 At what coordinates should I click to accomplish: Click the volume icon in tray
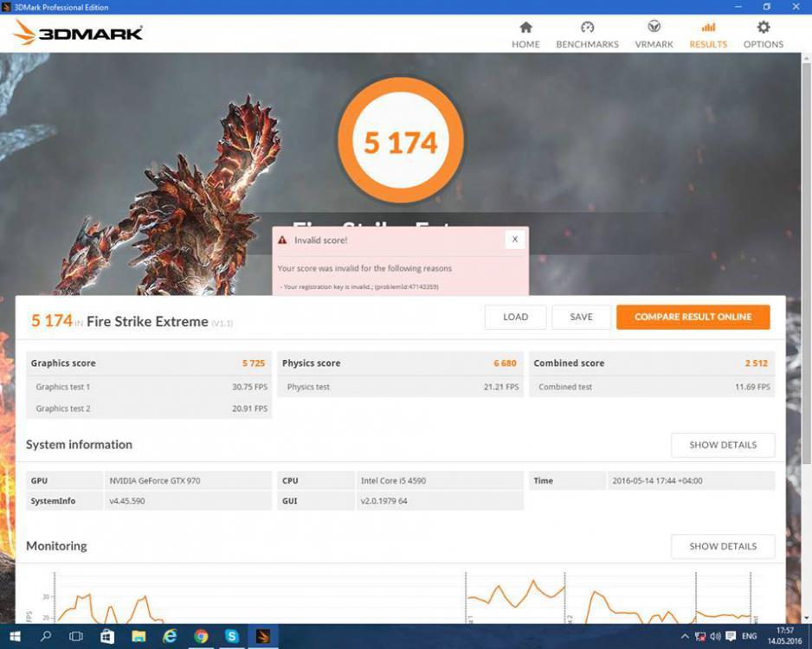(715, 637)
